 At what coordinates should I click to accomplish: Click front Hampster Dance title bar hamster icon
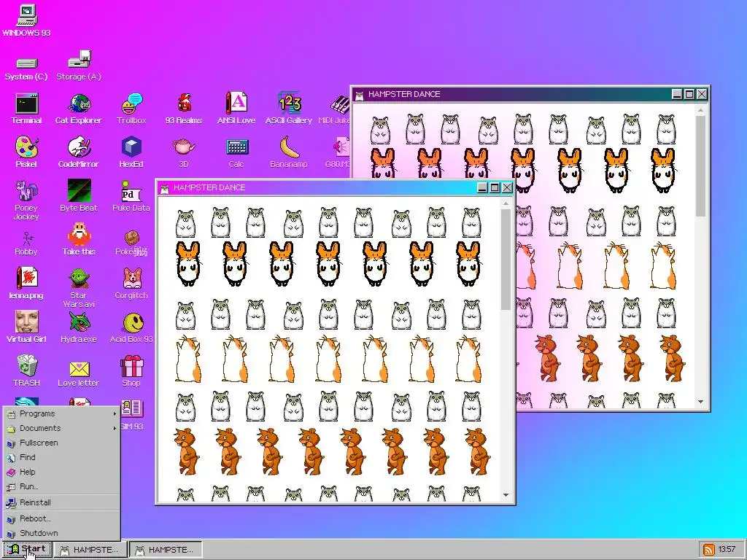tap(165, 188)
